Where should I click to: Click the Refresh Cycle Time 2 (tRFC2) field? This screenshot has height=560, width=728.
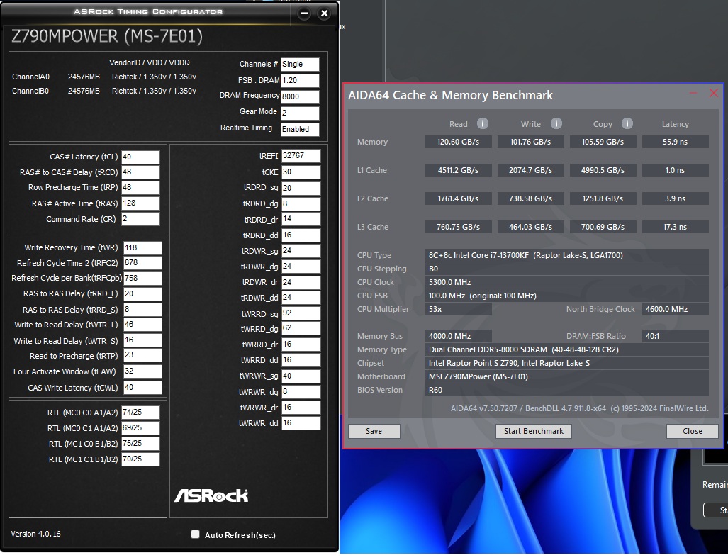pos(142,263)
